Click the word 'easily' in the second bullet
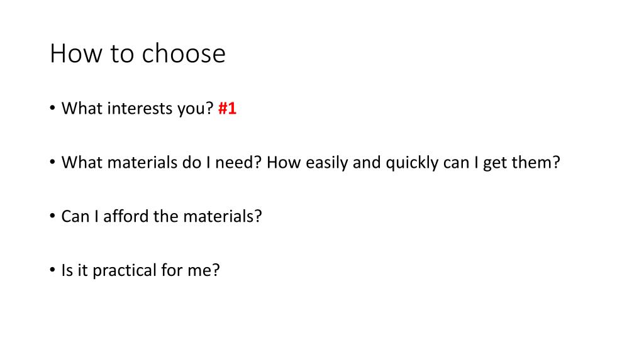This screenshot has height=362, width=644. (x=327, y=163)
